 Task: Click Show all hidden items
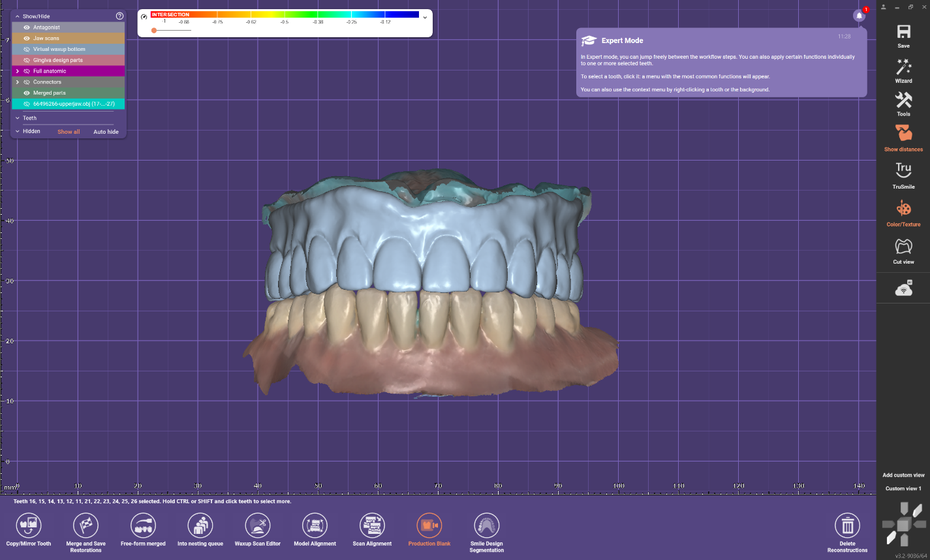pos(69,132)
